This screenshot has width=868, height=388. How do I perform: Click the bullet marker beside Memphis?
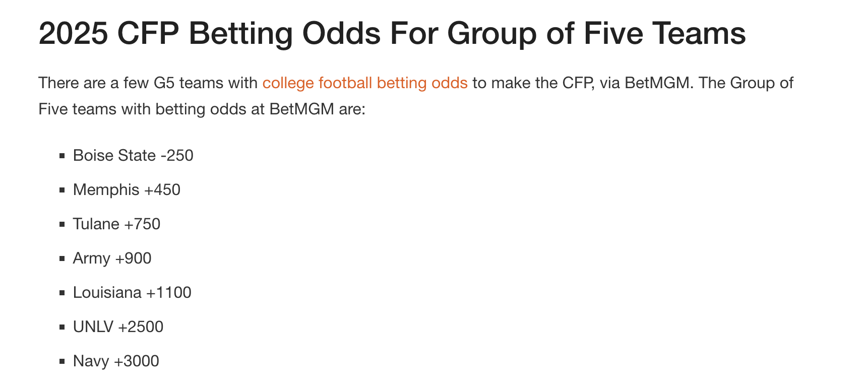coord(62,190)
